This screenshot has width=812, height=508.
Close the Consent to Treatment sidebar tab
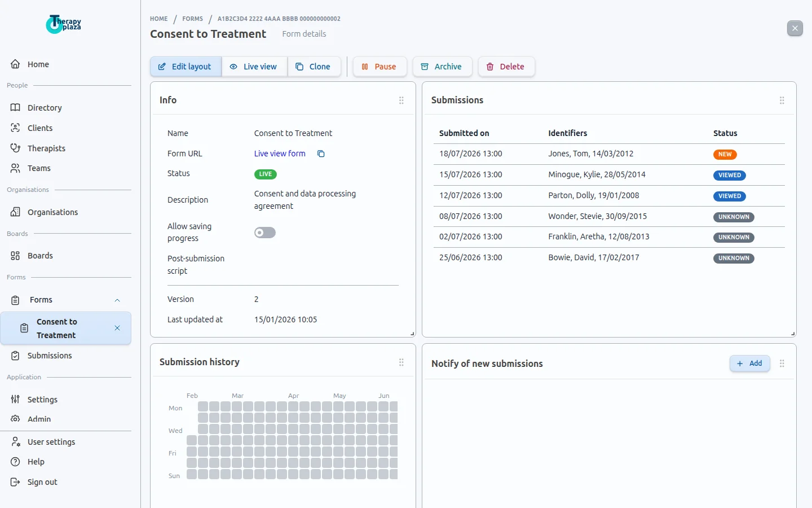click(x=117, y=328)
